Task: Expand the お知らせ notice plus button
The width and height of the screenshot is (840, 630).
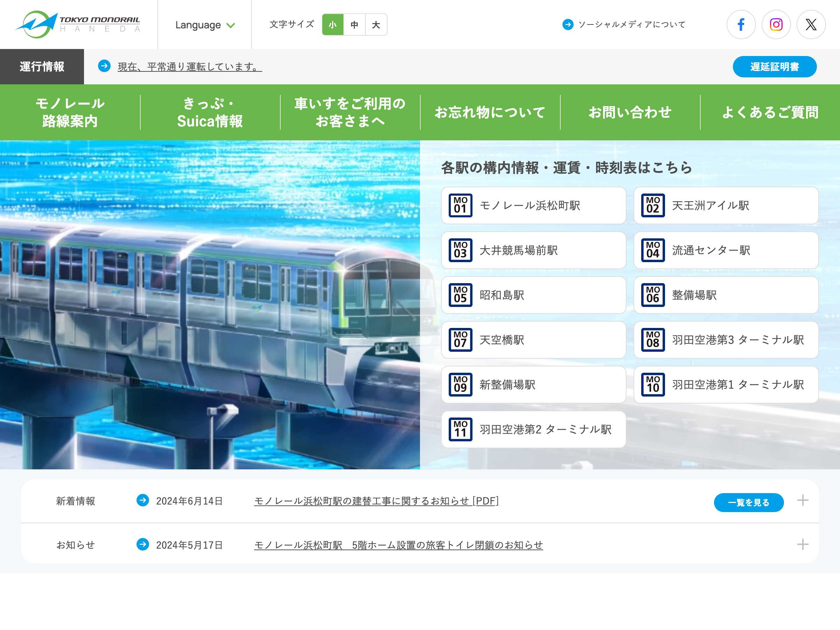Action: pyautogui.click(x=803, y=544)
